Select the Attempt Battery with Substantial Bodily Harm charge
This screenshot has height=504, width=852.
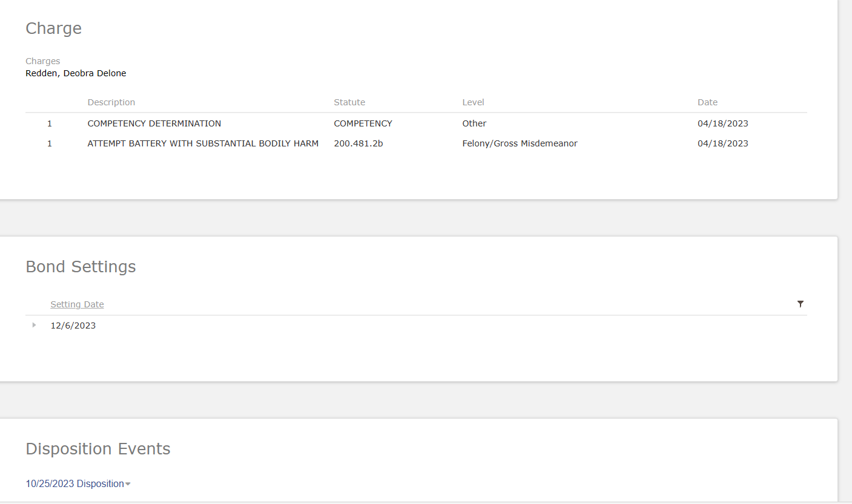coord(203,143)
